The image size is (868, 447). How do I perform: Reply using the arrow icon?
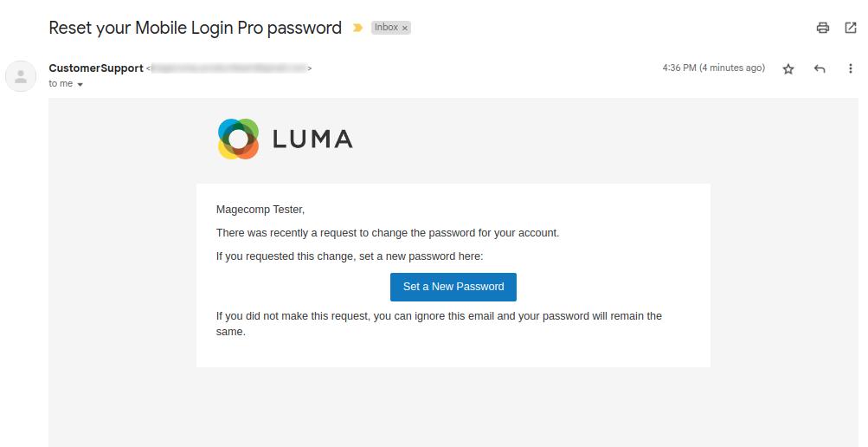pyautogui.click(x=820, y=69)
